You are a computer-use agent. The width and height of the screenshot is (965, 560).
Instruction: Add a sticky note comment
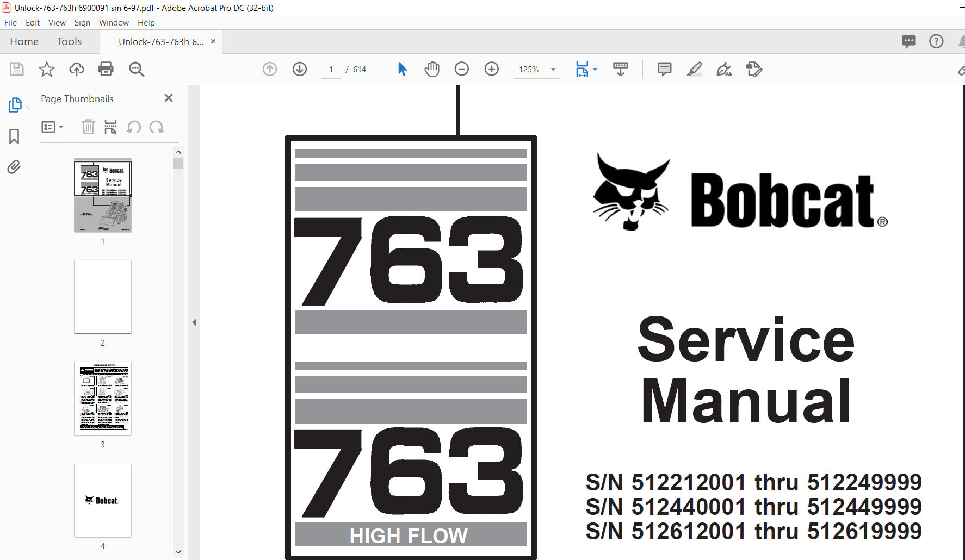665,69
